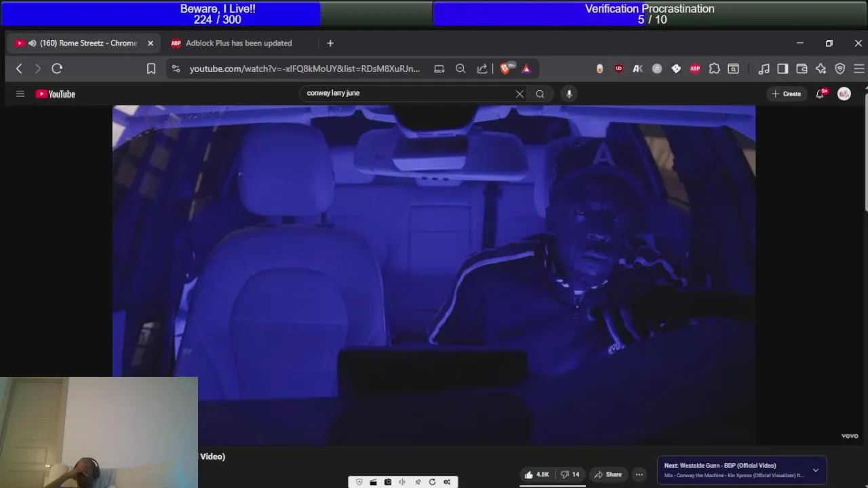Image resolution: width=868 pixels, height=488 pixels.
Task: Click the Share button below video
Action: (x=608, y=474)
